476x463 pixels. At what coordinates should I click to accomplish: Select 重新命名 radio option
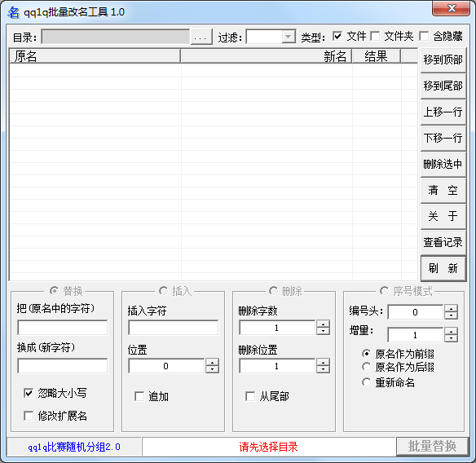pyautogui.click(x=367, y=382)
